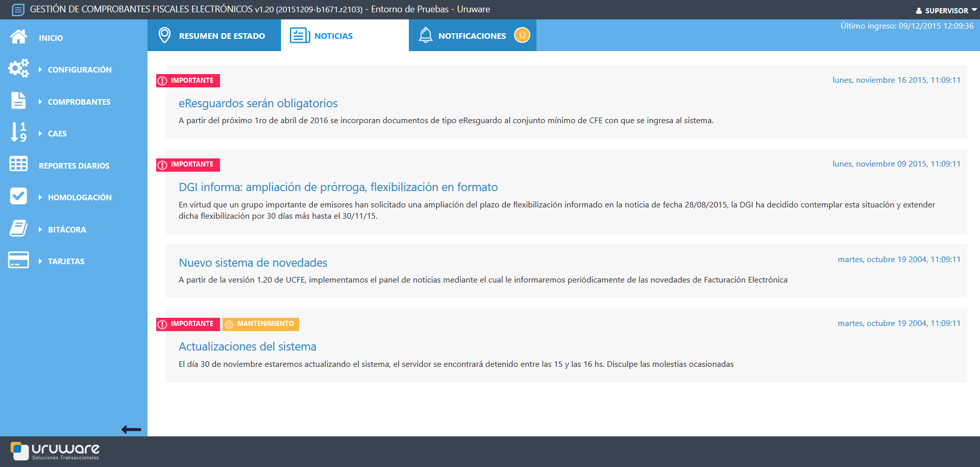The width and height of the screenshot is (980, 467).
Task: Open the eResguardos serán obligatorios news item
Action: point(258,103)
